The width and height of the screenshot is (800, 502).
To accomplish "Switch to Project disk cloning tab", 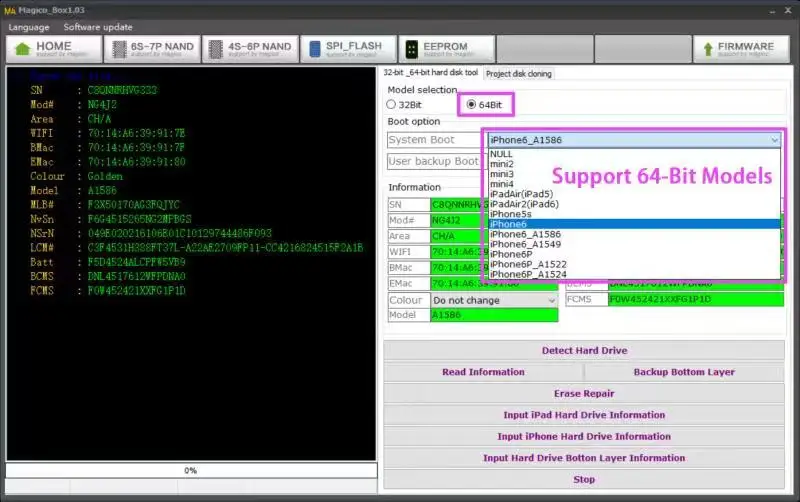I will 518,74.
